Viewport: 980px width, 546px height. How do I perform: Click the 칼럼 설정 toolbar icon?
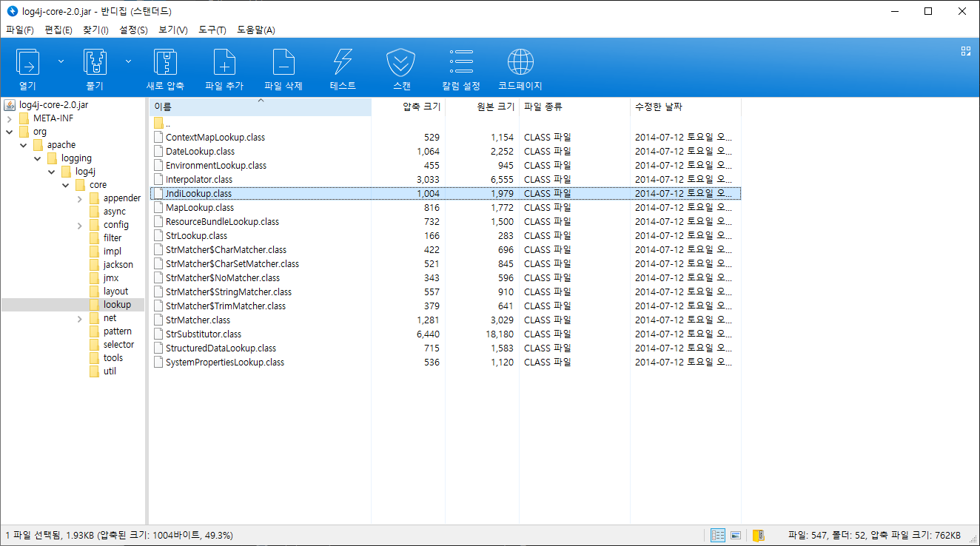coord(461,62)
